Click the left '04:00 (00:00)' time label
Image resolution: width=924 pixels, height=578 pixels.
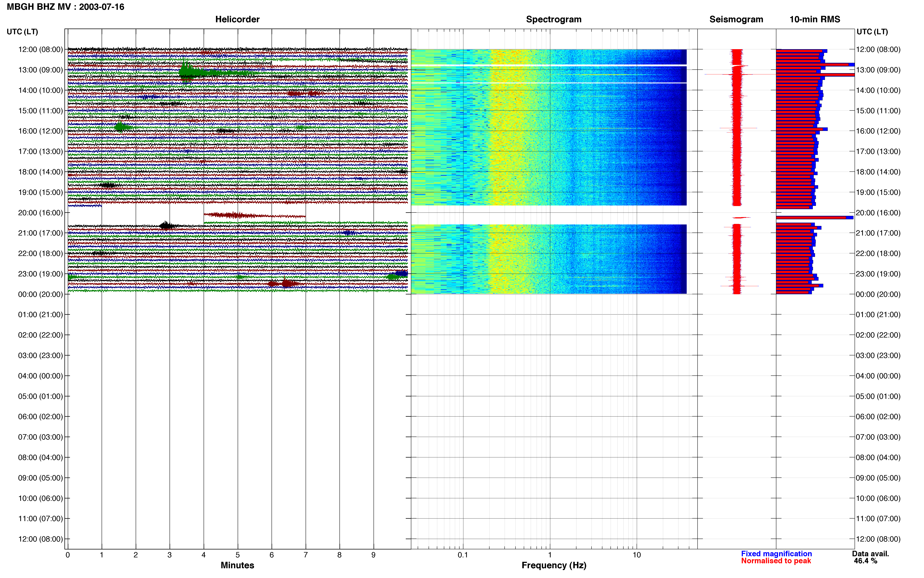(41, 376)
